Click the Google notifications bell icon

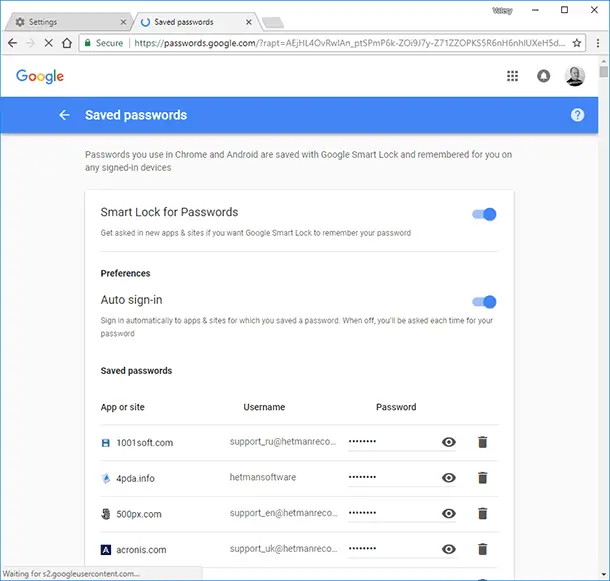point(544,76)
